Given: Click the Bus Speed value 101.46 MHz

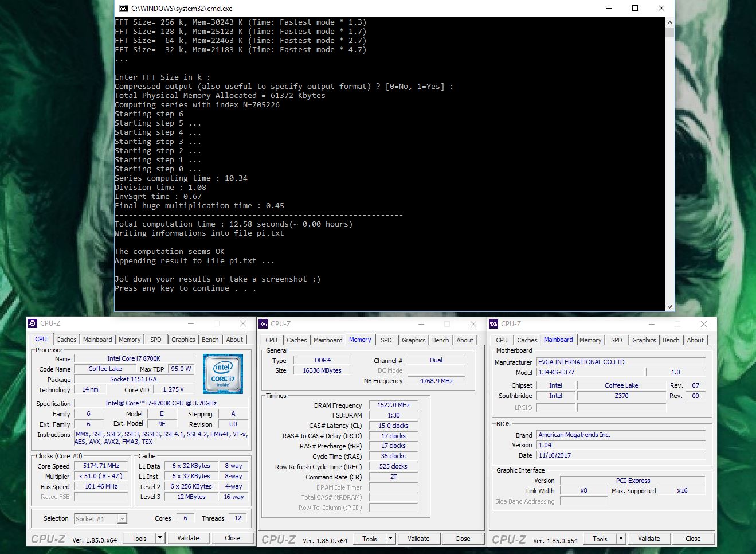Looking at the screenshot, I should [101, 486].
